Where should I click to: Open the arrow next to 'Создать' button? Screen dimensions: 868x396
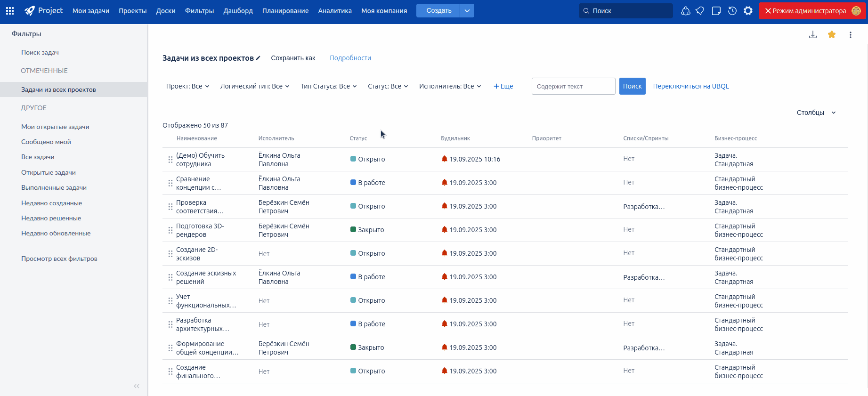pos(467,11)
